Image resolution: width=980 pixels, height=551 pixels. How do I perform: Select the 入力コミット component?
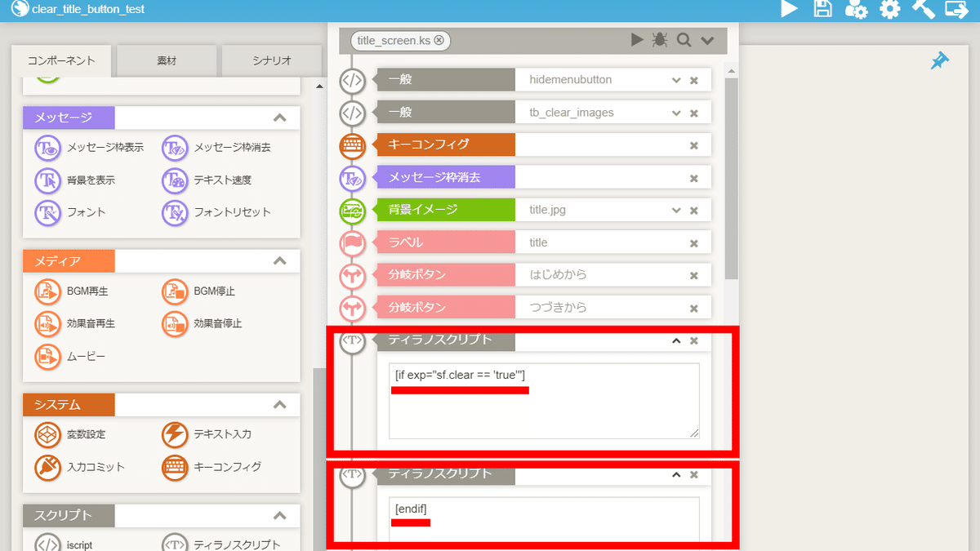tap(80, 467)
